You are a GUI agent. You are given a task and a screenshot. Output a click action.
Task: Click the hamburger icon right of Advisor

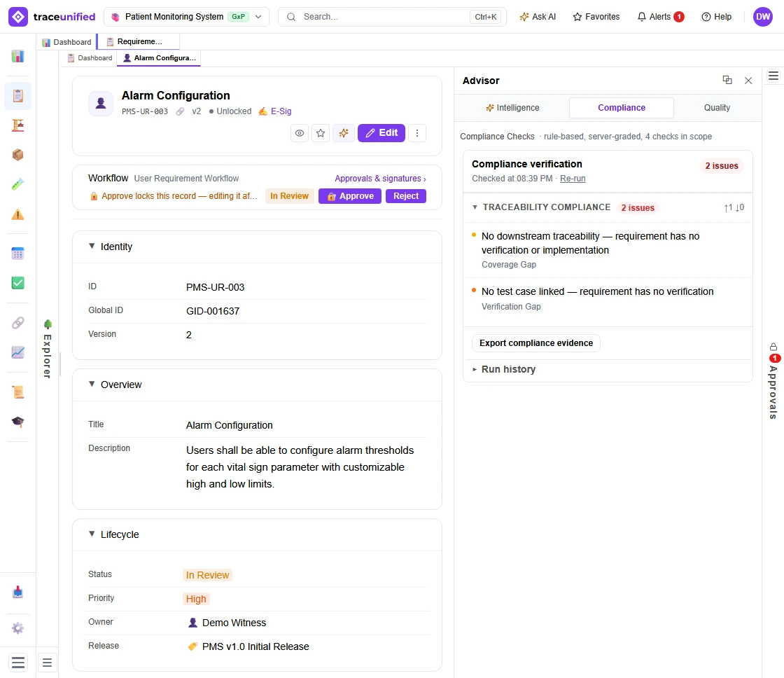[773, 76]
